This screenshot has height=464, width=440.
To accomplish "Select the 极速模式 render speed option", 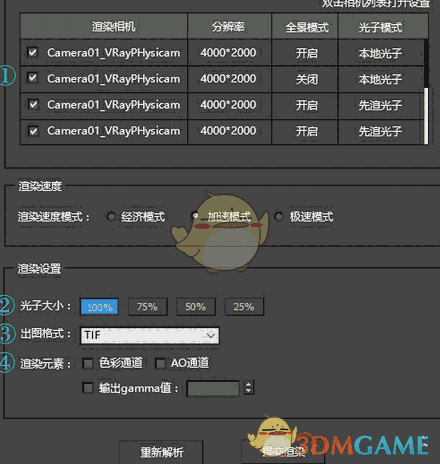I will [x=278, y=216].
